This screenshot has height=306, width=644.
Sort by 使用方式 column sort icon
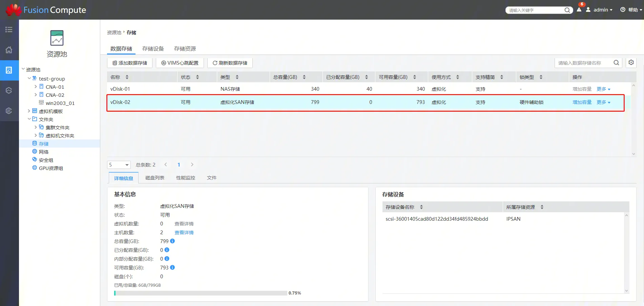[x=458, y=77]
